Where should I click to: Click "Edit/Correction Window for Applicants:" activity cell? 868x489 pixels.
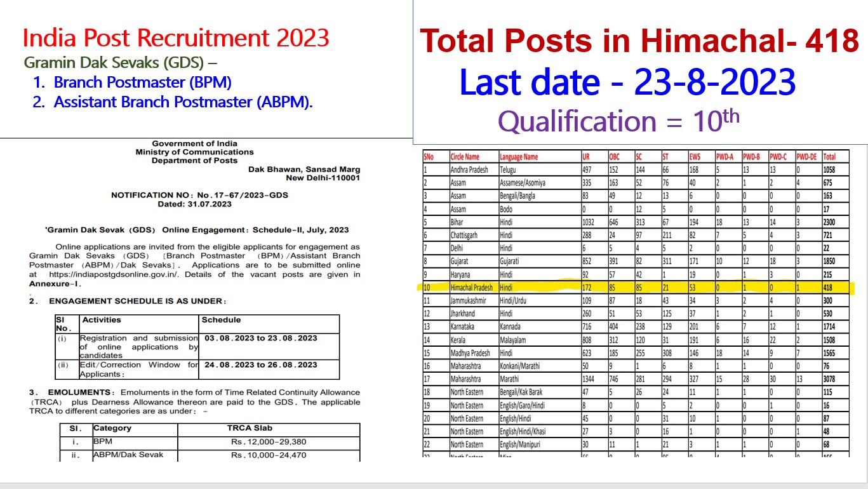(x=138, y=369)
